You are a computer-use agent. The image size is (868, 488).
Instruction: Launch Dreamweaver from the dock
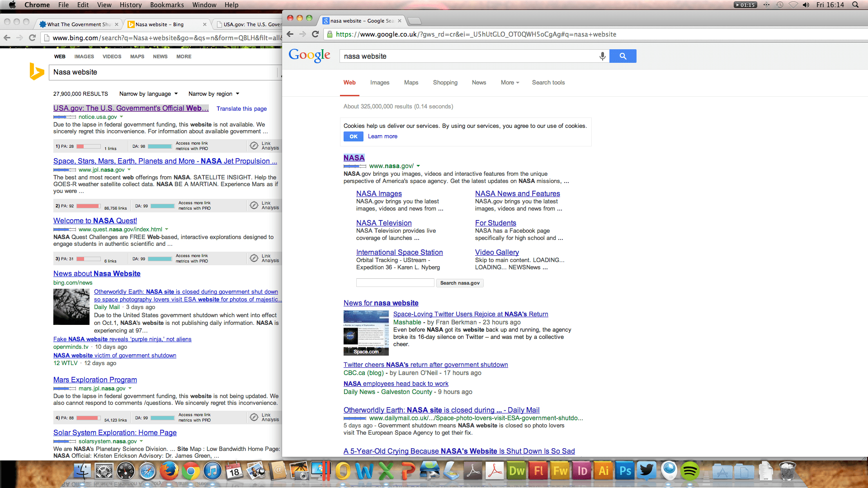[516, 471]
